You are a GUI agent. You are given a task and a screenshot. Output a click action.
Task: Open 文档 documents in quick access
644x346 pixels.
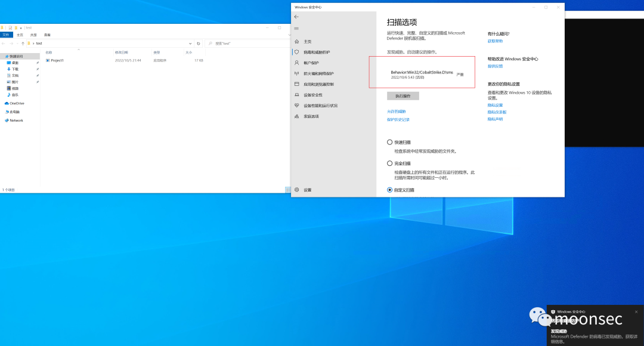click(15, 76)
